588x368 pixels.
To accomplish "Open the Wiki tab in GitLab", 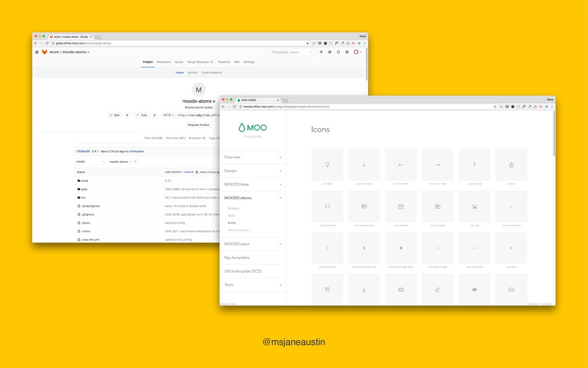I will 237,62.
